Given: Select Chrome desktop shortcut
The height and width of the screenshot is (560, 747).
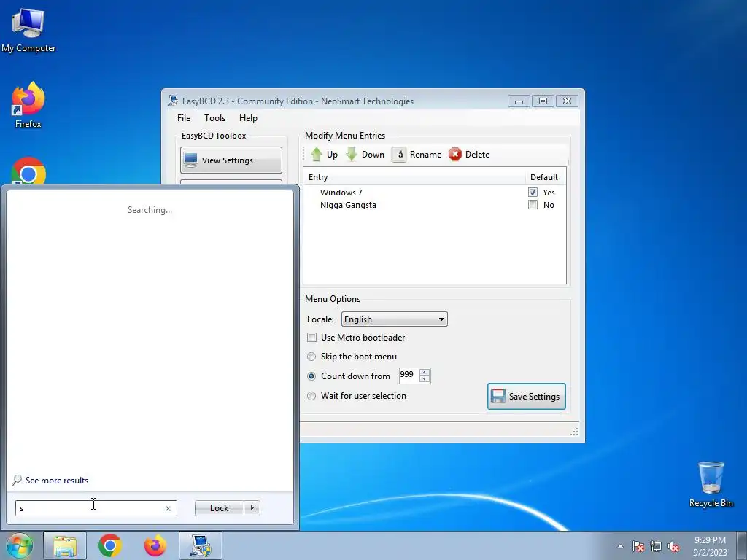Looking at the screenshot, I should pos(28,171).
